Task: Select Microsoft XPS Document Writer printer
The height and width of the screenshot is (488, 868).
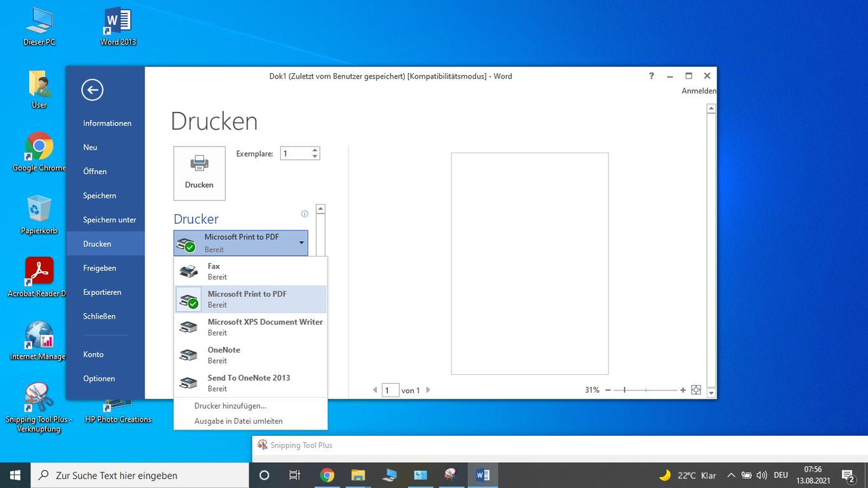Action: 250,327
